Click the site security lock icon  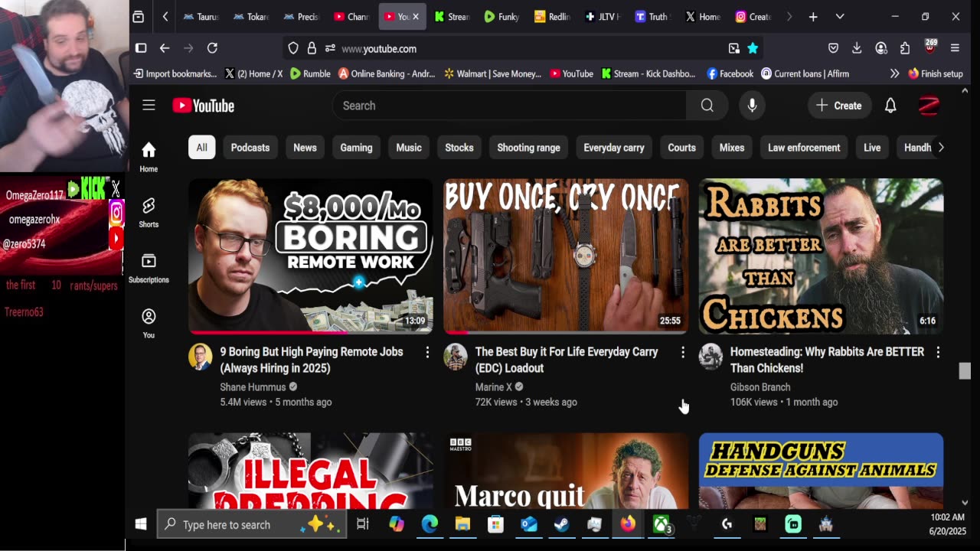[312, 48]
